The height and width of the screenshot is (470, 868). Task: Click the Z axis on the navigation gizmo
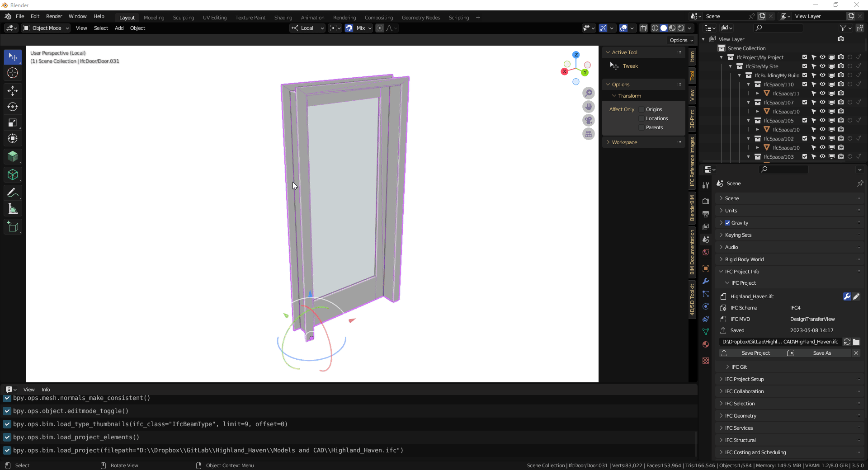tap(576, 55)
